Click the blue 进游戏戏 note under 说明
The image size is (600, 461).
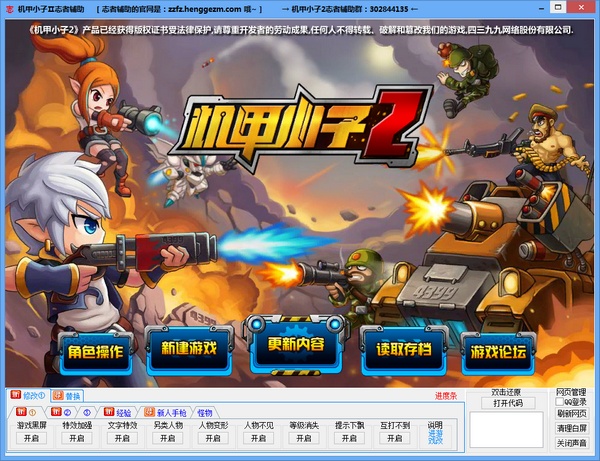(435, 437)
